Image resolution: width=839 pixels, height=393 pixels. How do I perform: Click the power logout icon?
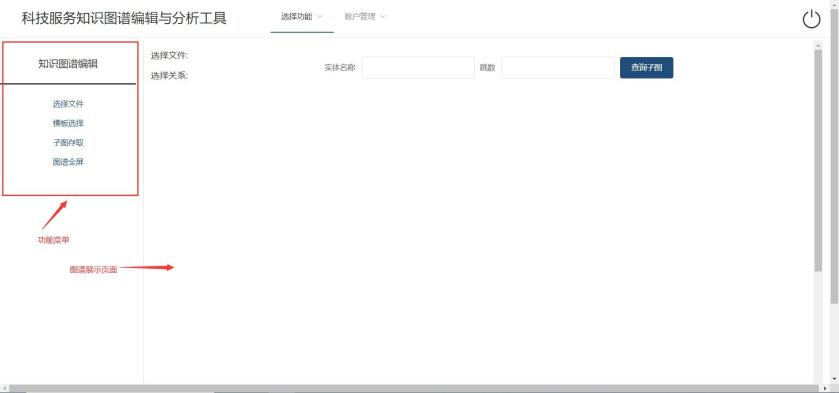[x=811, y=19]
